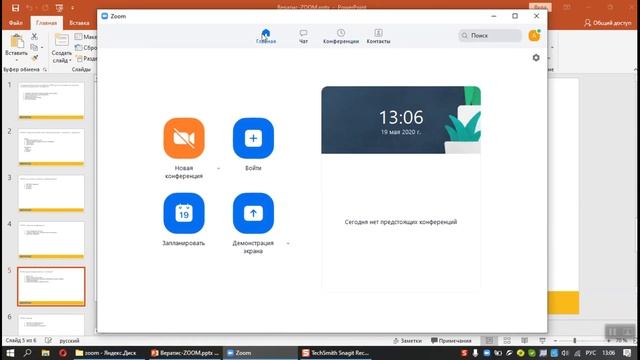Click the Copy icon in PowerPoint

pos(34,47)
